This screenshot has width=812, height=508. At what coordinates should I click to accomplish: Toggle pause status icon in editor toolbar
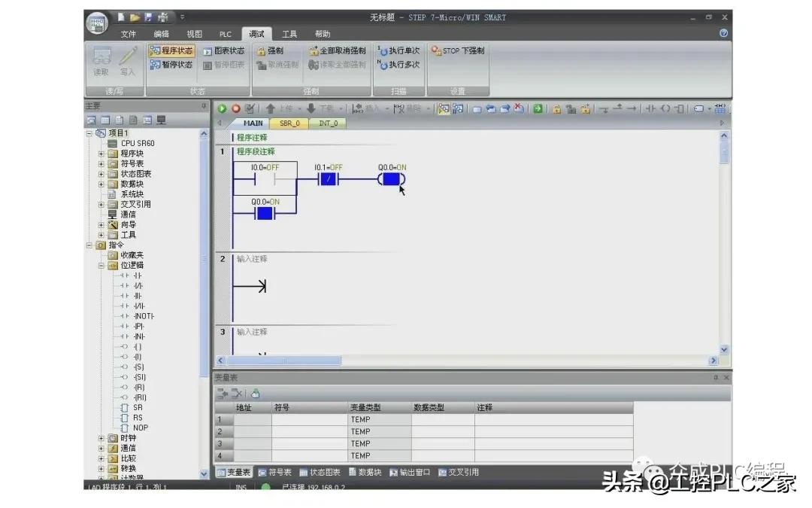(x=458, y=108)
